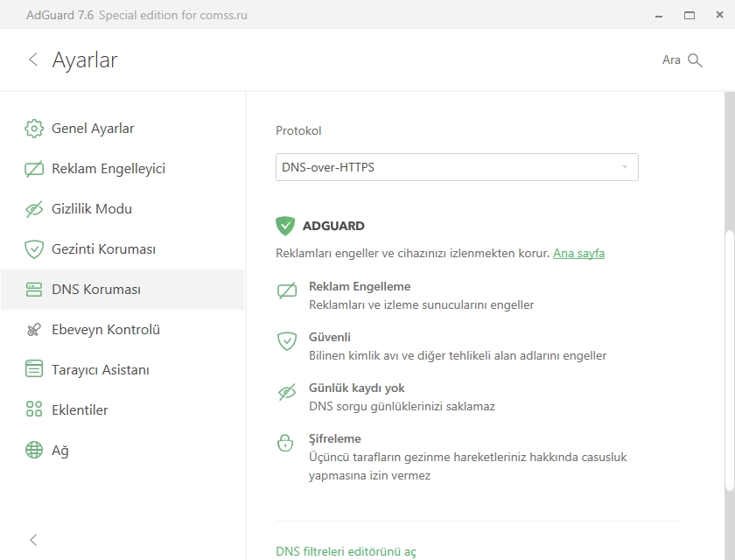Viewport: 735px width, 560px height.
Task: Click the Gizlilik Modu eye icon
Action: pyautogui.click(x=34, y=209)
